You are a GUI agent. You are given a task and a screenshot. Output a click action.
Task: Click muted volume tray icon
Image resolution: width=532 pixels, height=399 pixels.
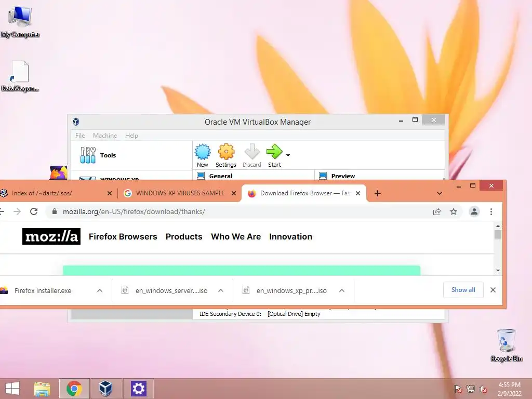tap(483, 389)
